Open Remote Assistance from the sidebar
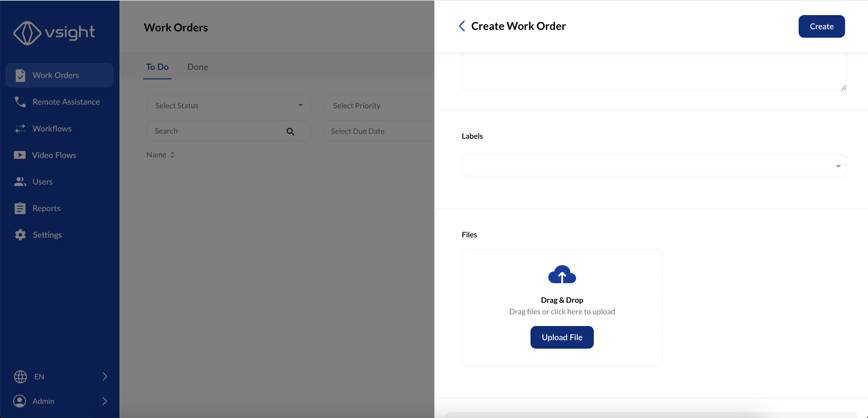Viewport: 868px width, 418px height. tap(60, 102)
